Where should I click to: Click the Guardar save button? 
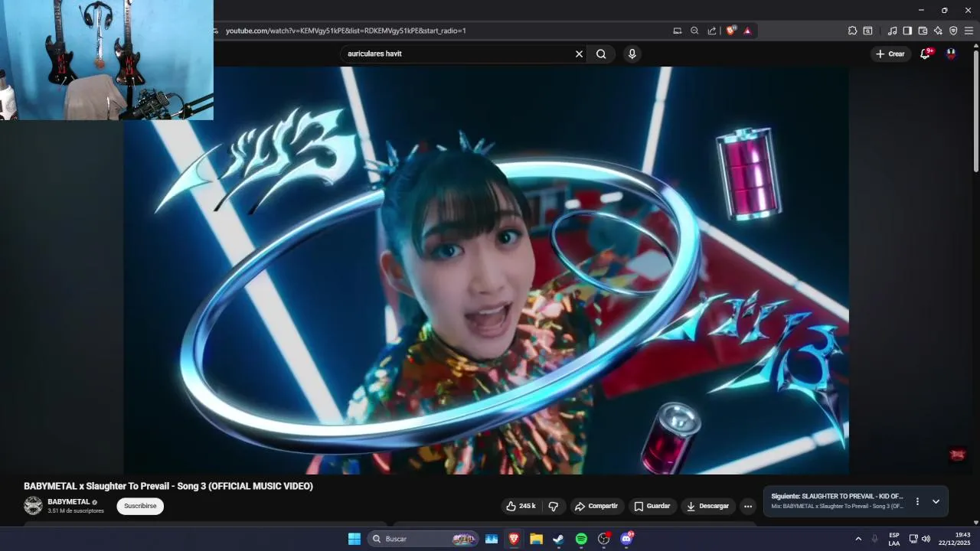(x=652, y=506)
